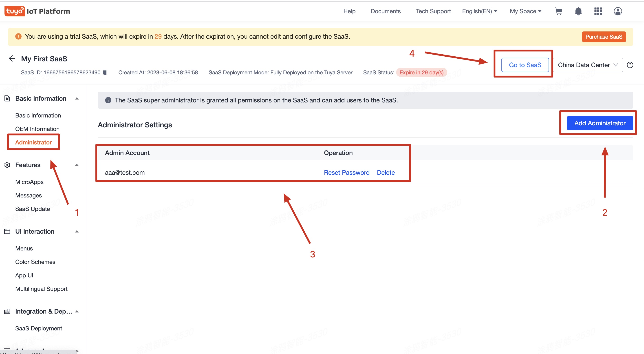Click the Admin Account column header
The width and height of the screenshot is (644, 354).
point(127,153)
